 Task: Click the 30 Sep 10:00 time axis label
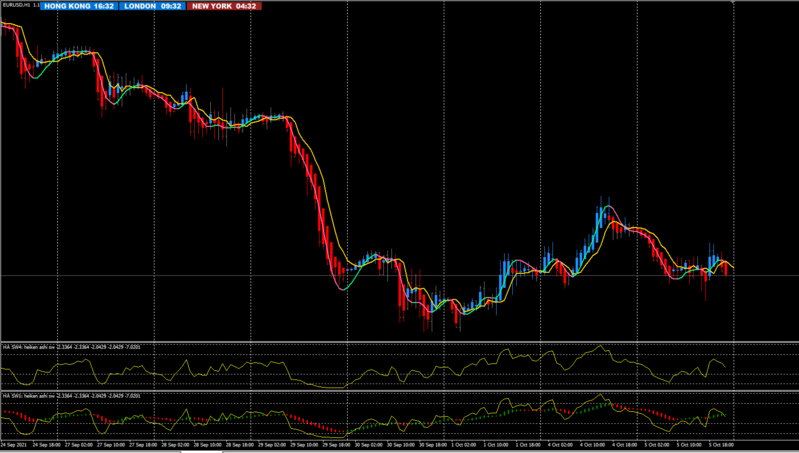click(x=400, y=445)
